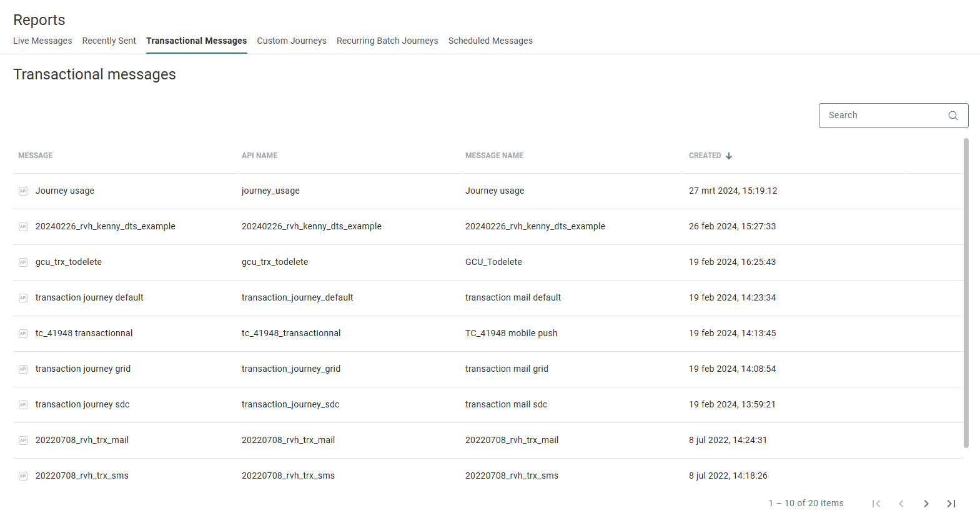Click the search magnifier icon

coord(953,116)
